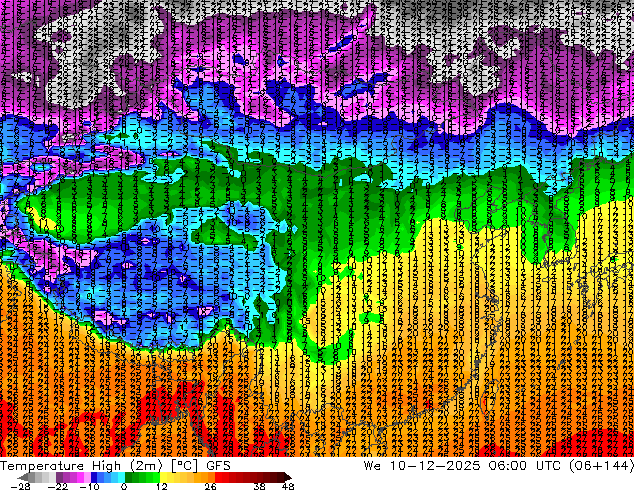
Task: Click the 12 label on the color scale
Action: [162, 486]
